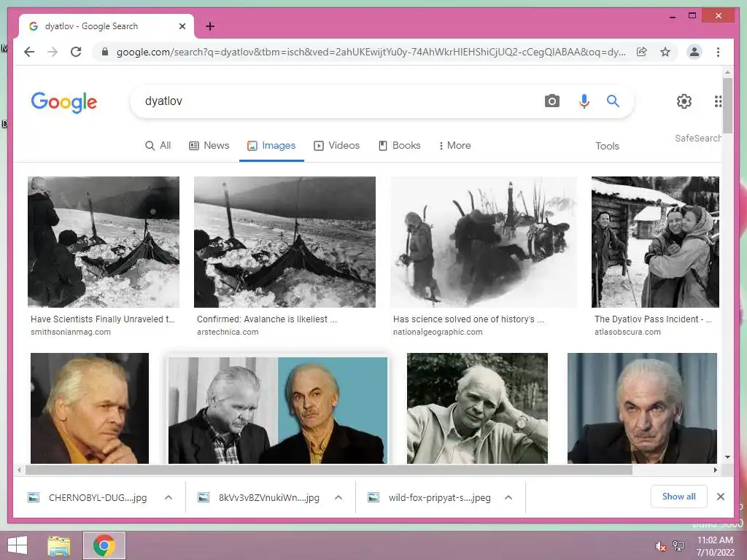The width and height of the screenshot is (747, 560).
Task: Click the muted volume tray icon
Action: [x=660, y=546]
